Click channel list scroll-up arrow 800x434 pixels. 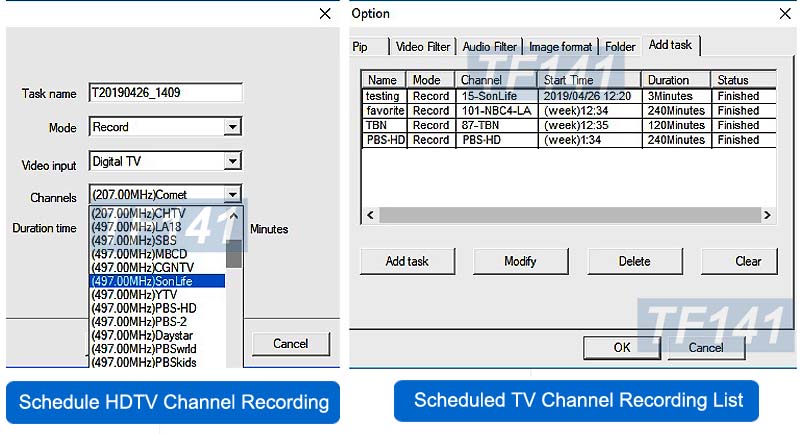pos(234,216)
